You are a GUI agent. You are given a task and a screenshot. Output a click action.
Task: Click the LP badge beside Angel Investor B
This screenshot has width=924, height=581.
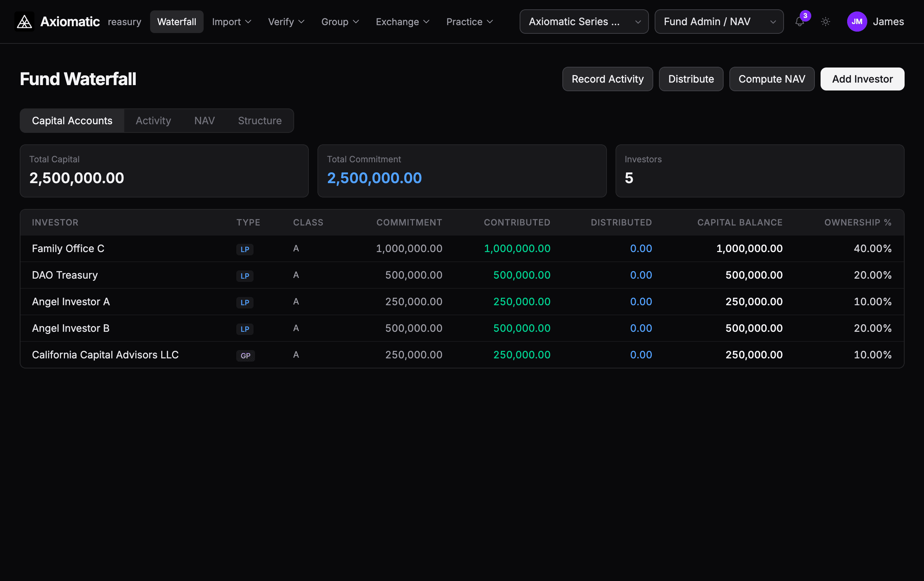pos(245,329)
